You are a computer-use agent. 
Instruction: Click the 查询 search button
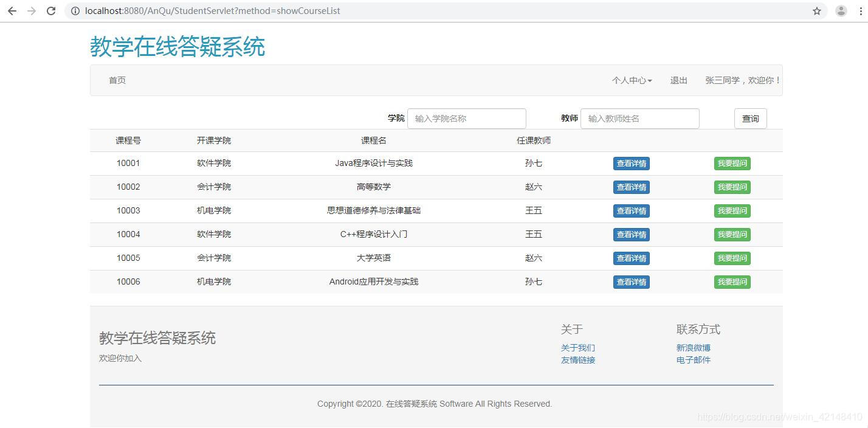coord(751,119)
